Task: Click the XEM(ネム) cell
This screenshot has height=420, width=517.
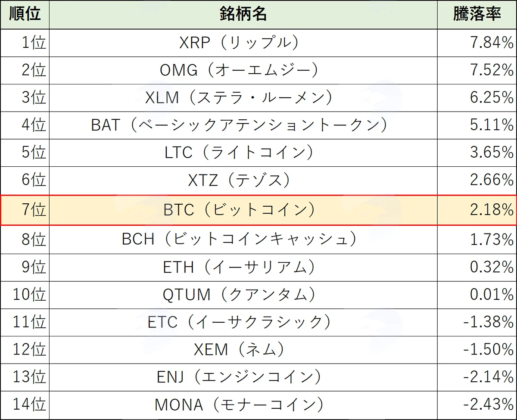Action: (x=243, y=350)
